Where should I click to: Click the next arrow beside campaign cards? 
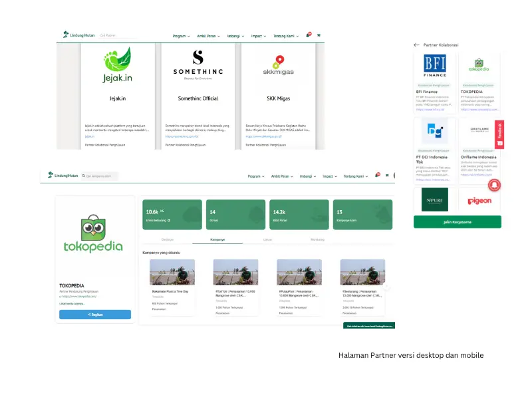point(386,287)
